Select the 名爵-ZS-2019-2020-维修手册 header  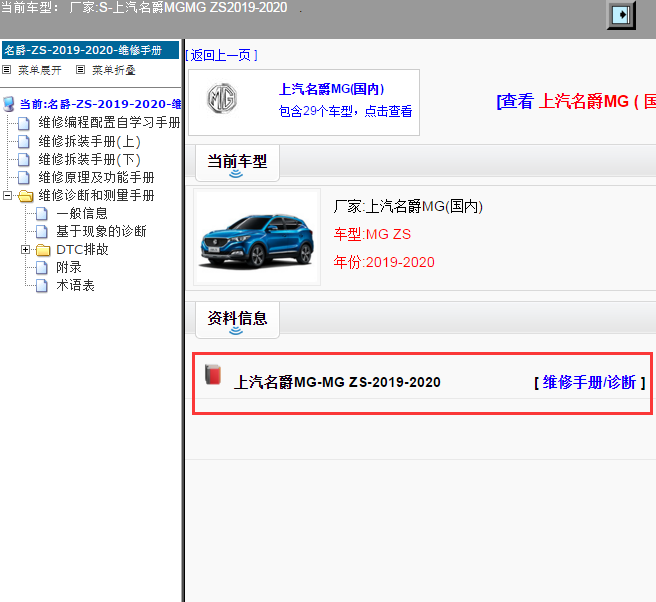pyautogui.click(x=90, y=50)
